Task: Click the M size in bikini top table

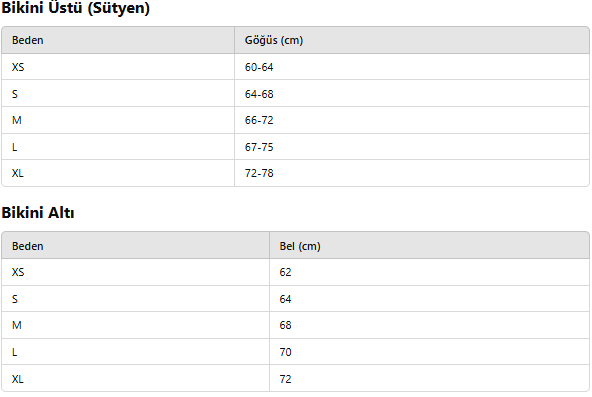Action: [x=17, y=120]
